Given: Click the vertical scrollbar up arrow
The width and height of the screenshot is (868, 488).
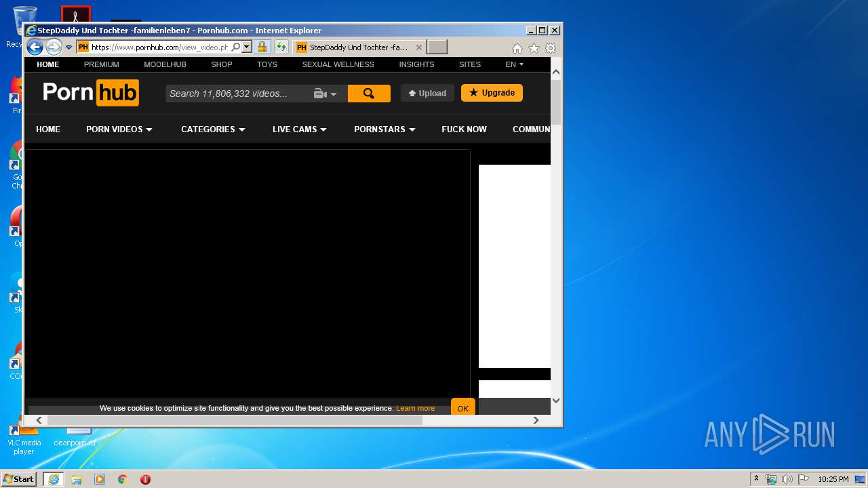Looking at the screenshot, I should [556, 72].
